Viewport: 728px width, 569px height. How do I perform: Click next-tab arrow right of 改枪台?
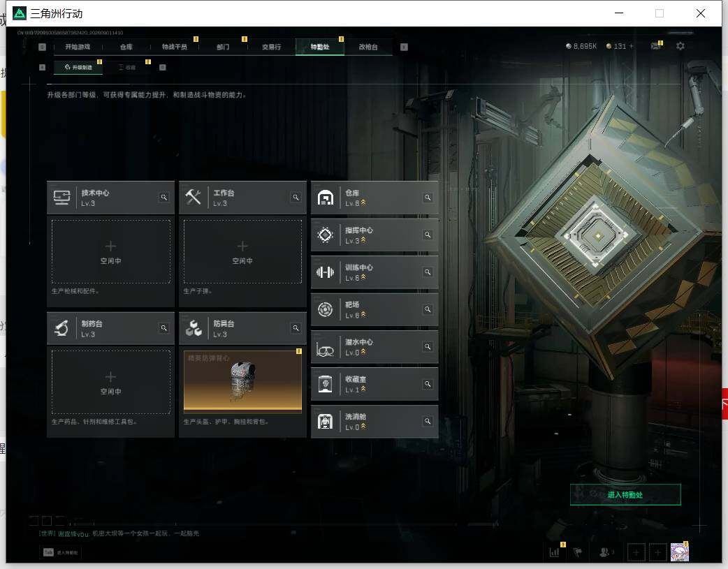(x=404, y=47)
